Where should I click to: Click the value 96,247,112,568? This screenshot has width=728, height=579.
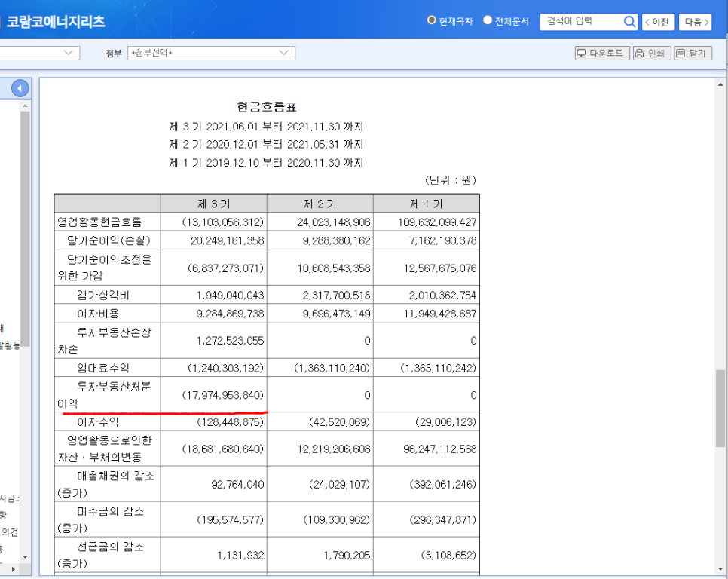click(439, 449)
